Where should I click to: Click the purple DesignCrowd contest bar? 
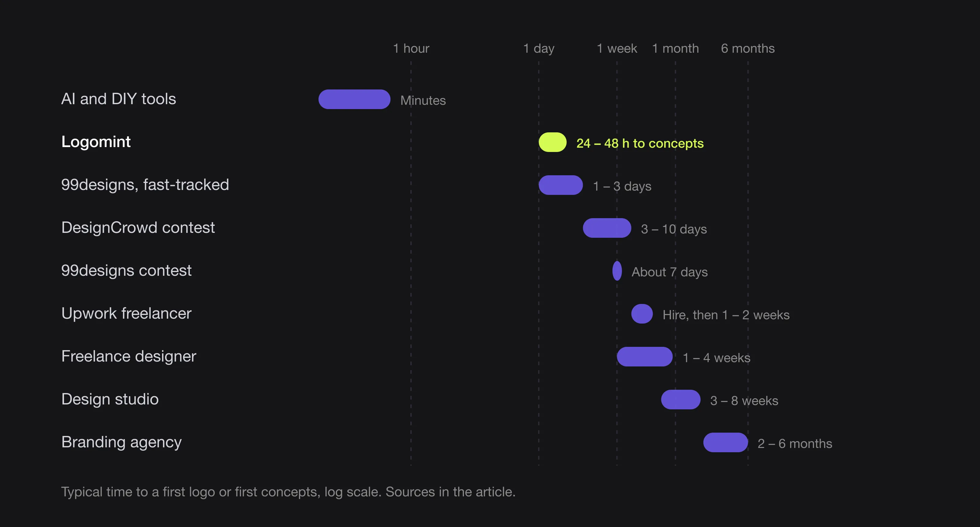click(607, 228)
